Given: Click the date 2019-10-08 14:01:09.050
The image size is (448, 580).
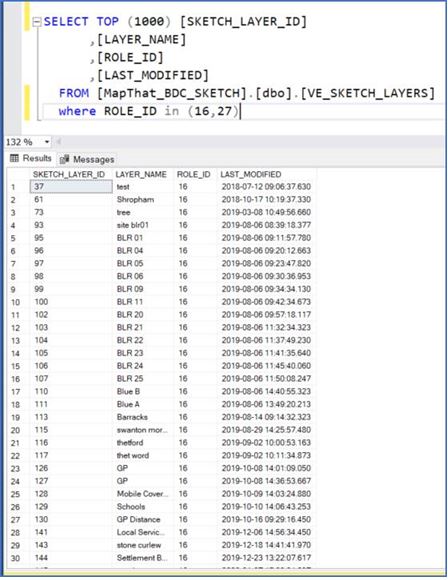Looking at the screenshot, I should [x=266, y=469].
